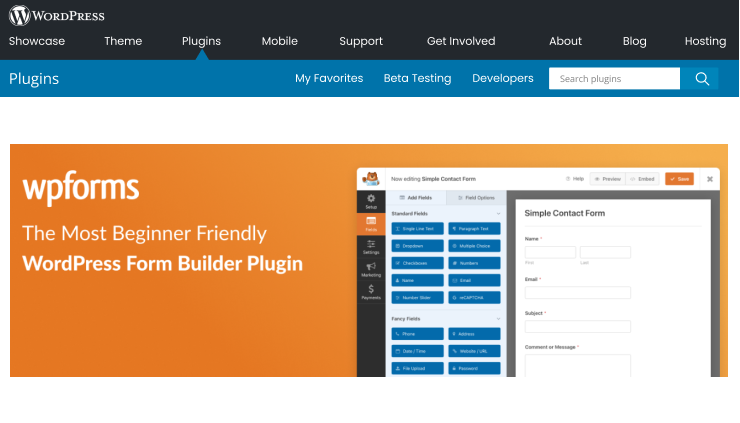Go to My Favorites
Screen dimensions: 740x423
point(329,78)
